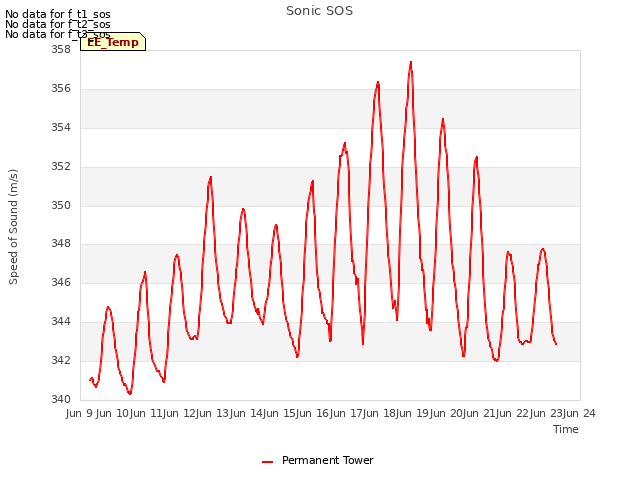Click the curve peak near Jun 18
This screenshot has height=480, width=640.
coord(378,82)
